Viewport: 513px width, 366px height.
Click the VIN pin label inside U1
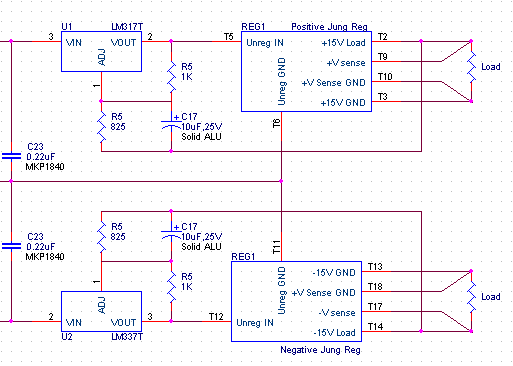pyautogui.click(x=74, y=43)
